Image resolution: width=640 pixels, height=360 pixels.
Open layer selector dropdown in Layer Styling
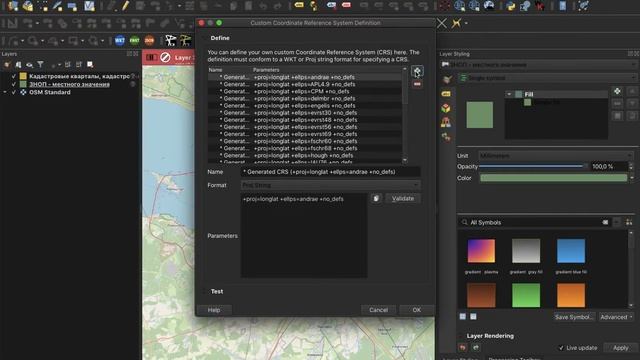tap(539, 64)
